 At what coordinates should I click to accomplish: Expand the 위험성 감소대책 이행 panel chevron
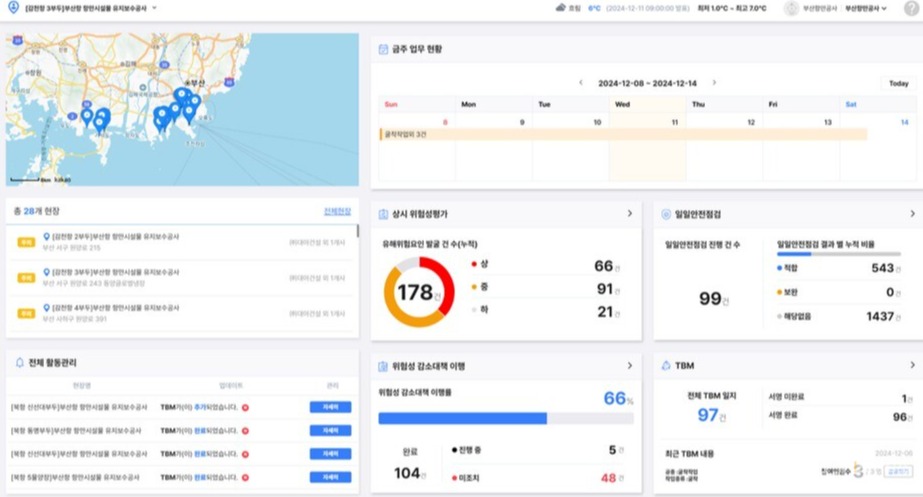point(630,366)
